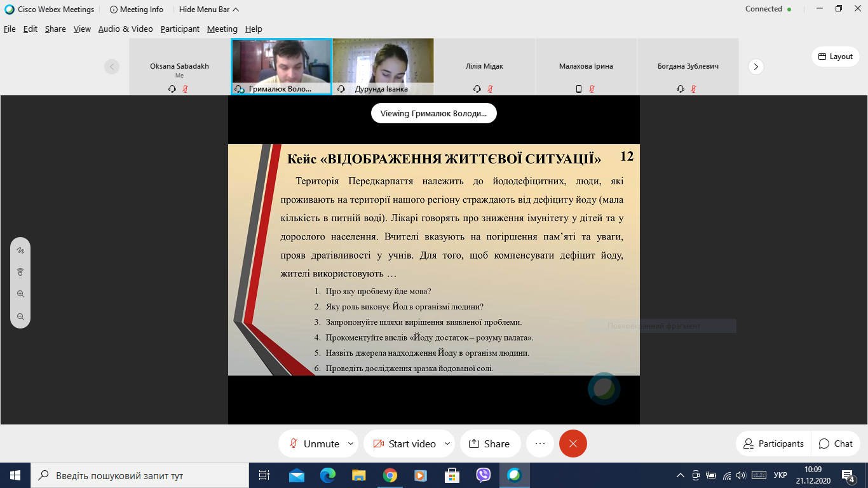Expand the video options arrow beside Start video
This screenshot has width=868, height=488.
tap(447, 444)
